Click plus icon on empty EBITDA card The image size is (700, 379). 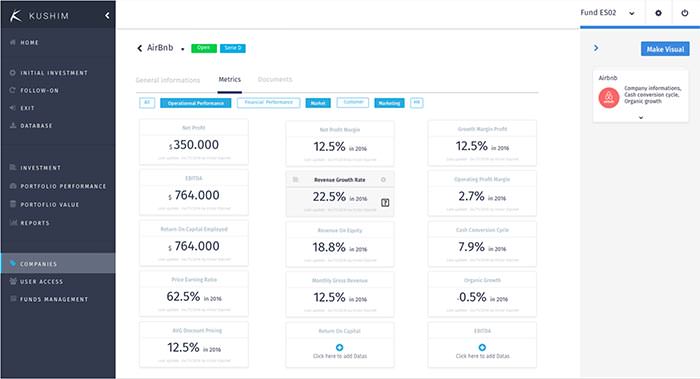[x=482, y=347]
